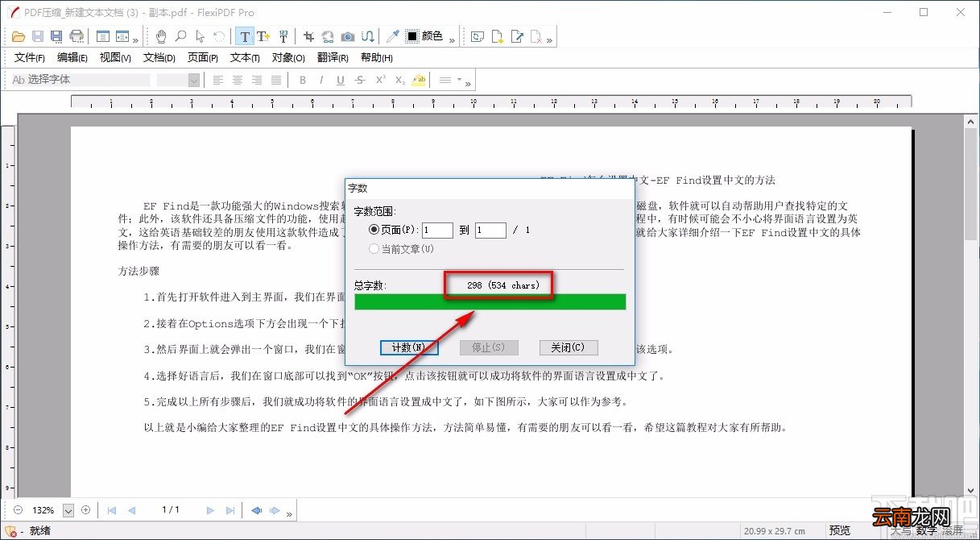Toggle Subscript formatting
Viewport: 980px width, 540px height.
coord(399,80)
